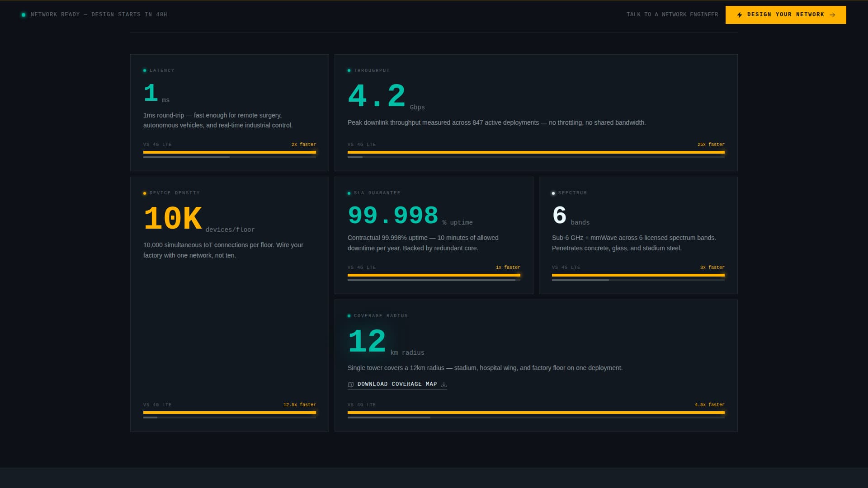This screenshot has height=488, width=868.
Task: Click the Network Ready status banner text
Action: click(99, 15)
